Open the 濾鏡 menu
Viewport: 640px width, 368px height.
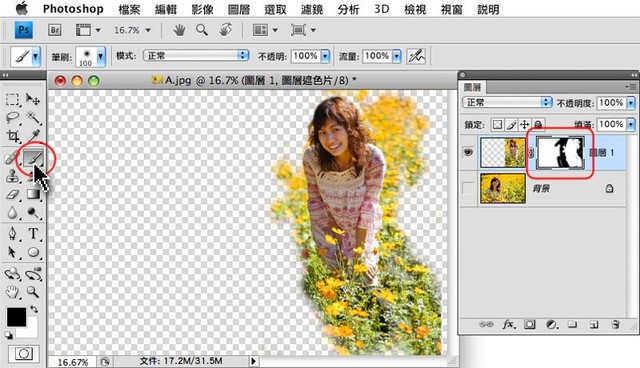tap(312, 9)
